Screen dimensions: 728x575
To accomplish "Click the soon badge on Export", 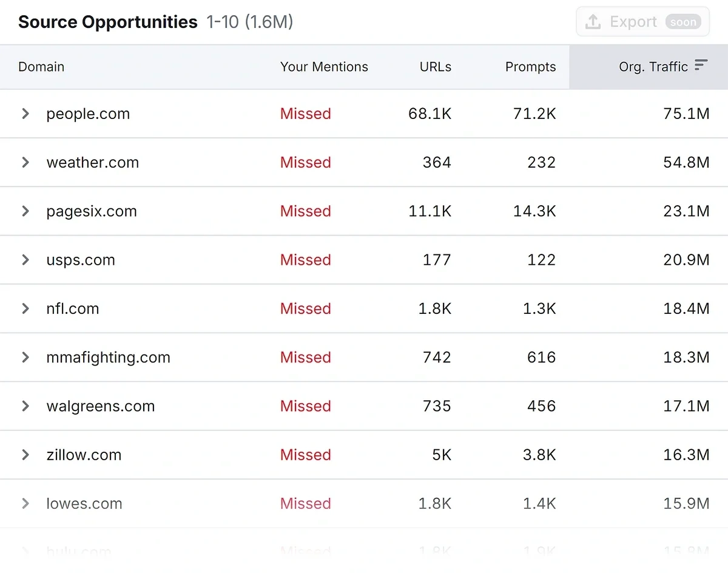I will pos(683,21).
